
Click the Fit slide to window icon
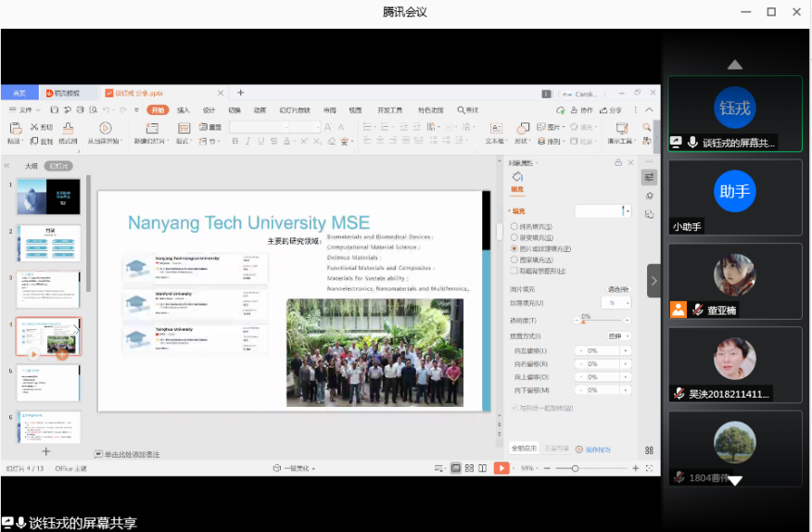coord(650,468)
